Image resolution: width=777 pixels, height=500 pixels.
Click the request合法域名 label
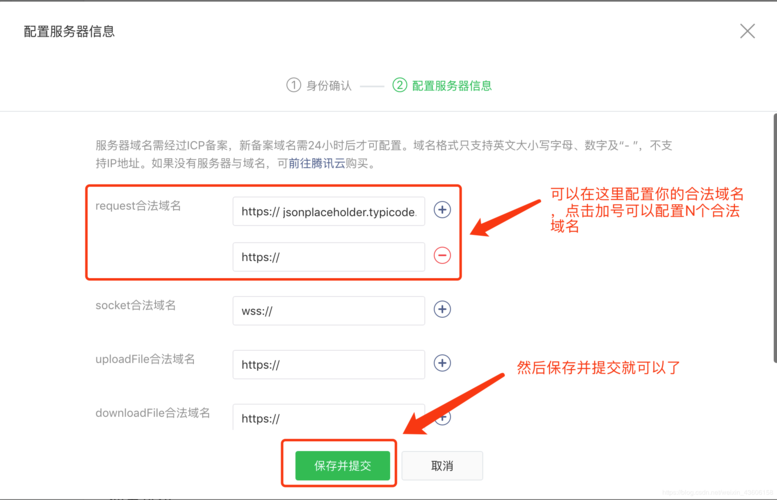point(138,206)
